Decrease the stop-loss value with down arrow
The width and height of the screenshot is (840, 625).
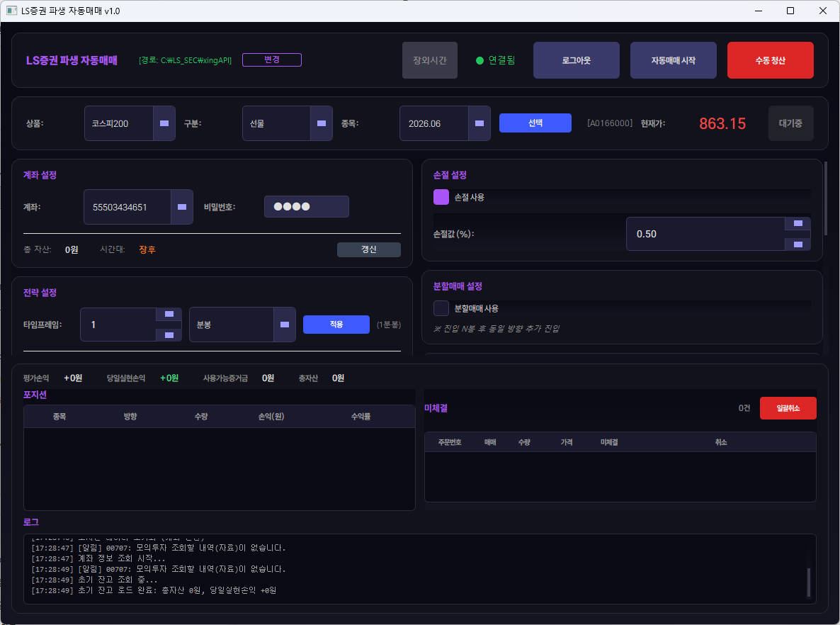[798, 244]
